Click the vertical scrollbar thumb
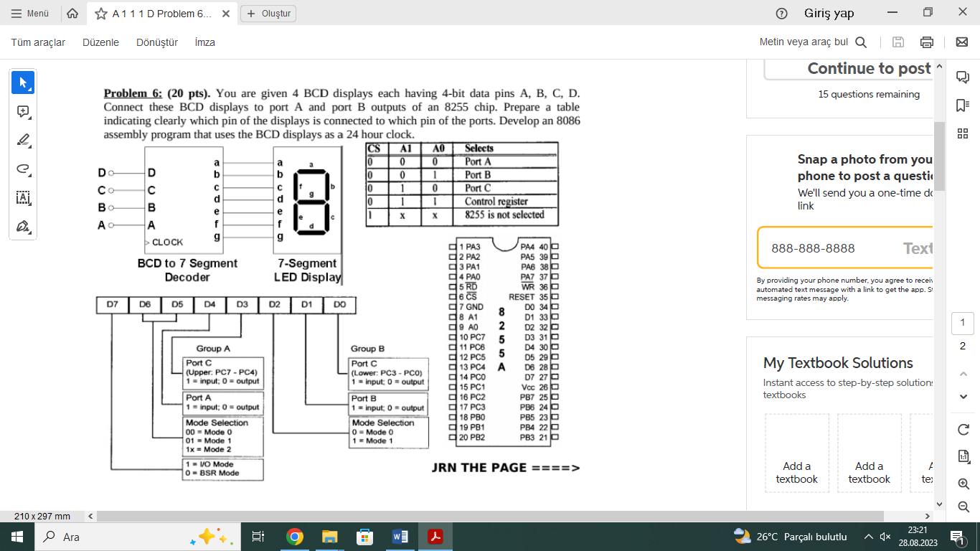980x551 pixels. tap(939, 156)
